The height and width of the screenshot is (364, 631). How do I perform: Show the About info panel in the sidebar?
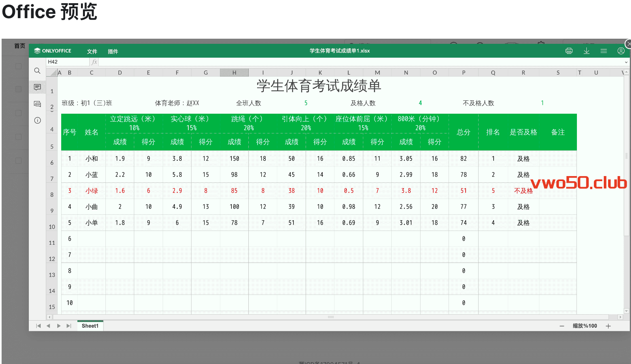[x=37, y=120]
